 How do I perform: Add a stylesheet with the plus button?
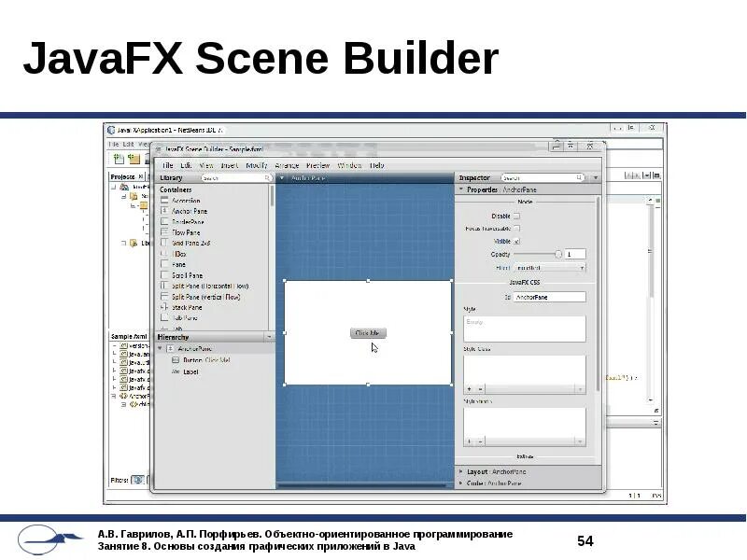(x=470, y=441)
